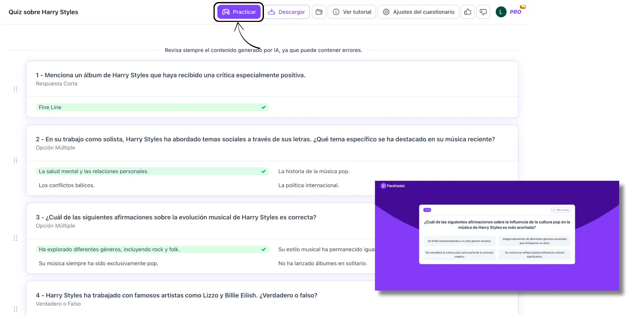Screen dimensions: 644x319
Task: Click the Practicar button
Action: 239,12
